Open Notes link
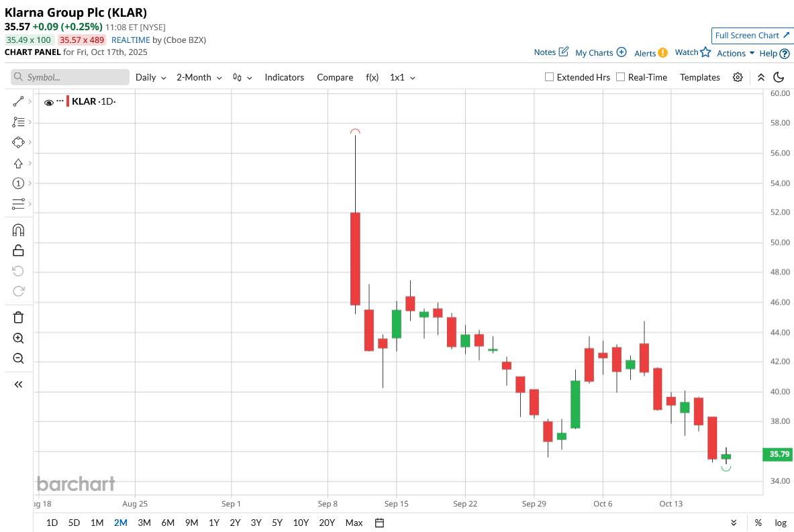The width and height of the screenshot is (794, 532). 551,52
